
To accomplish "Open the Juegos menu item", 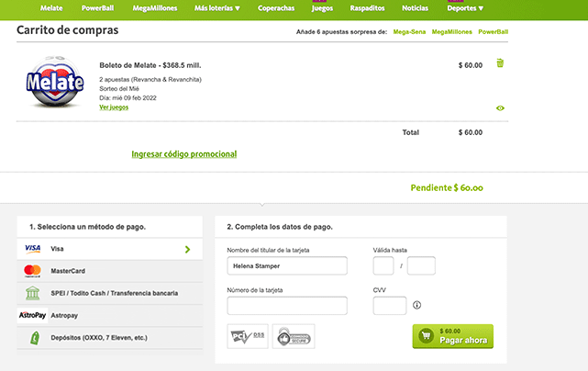I will [x=322, y=8].
